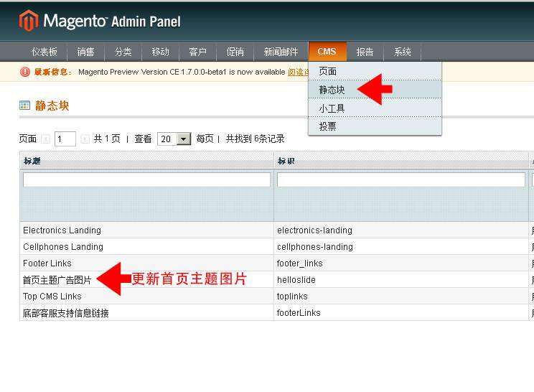Click the 标题 filter input field
Screen dimensions: 534x392
(146, 179)
